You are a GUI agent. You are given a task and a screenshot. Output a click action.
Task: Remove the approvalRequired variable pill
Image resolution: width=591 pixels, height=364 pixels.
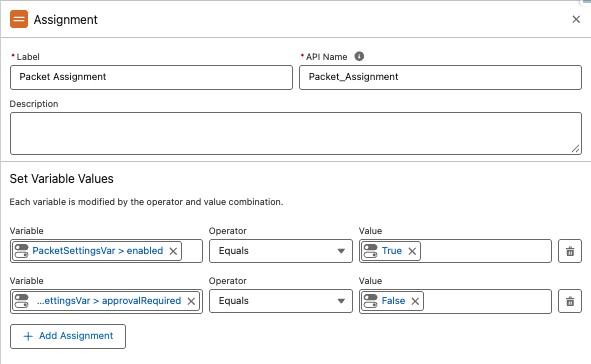pyautogui.click(x=191, y=301)
